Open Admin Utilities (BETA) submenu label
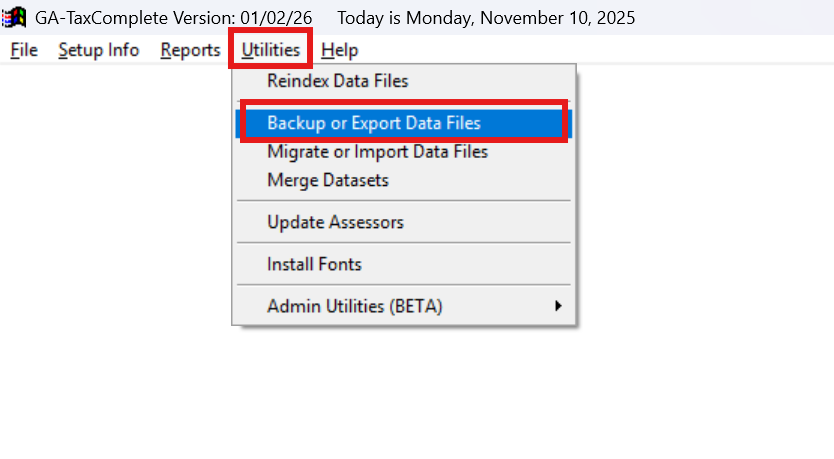This screenshot has height=459, width=834. [x=354, y=307]
